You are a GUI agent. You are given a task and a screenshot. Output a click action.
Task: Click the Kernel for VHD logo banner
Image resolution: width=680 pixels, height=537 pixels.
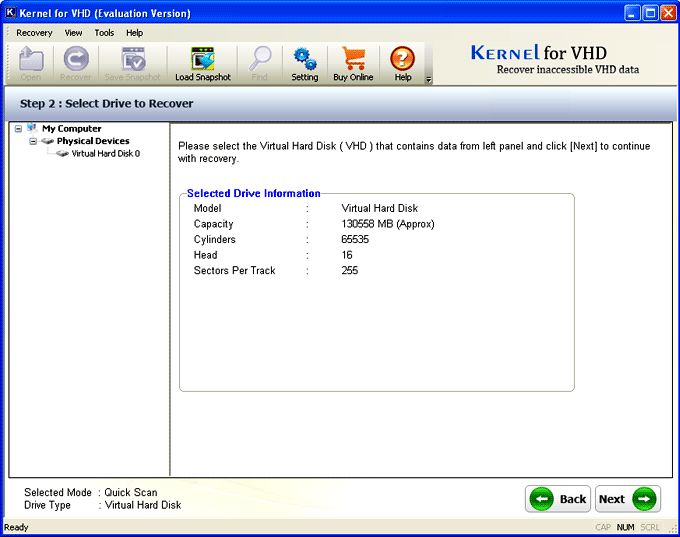[x=555, y=59]
